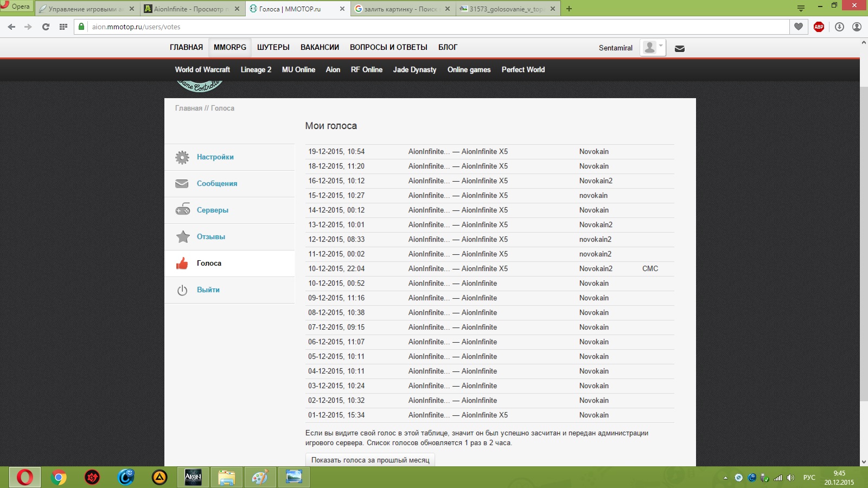
Task: Switch РУС keyboard language indicator
Action: coord(809,477)
